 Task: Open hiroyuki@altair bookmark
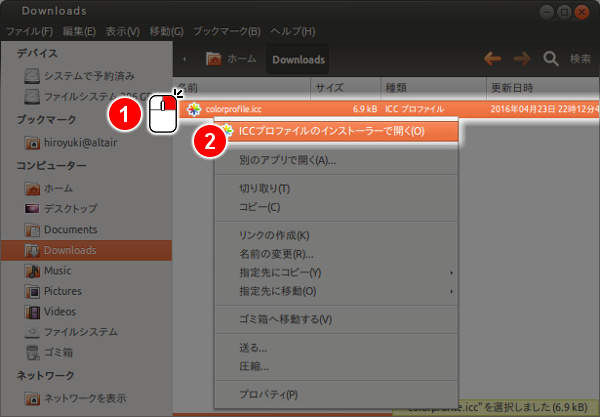click(x=80, y=143)
